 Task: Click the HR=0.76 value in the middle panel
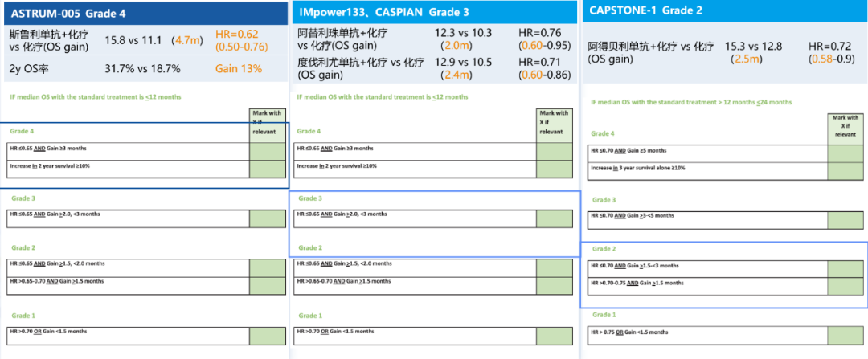point(539,33)
